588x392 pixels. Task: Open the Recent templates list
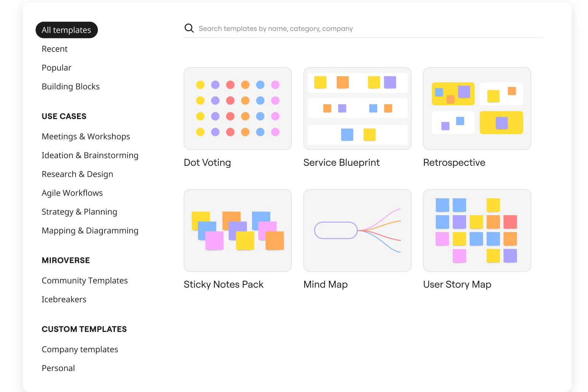coord(55,49)
